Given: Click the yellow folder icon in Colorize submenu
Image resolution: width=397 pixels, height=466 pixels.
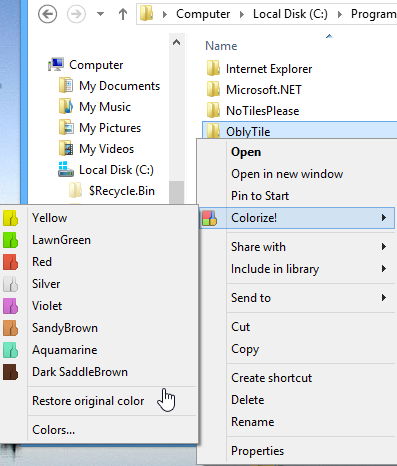Looking at the screenshot, I should [x=10, y=218].
